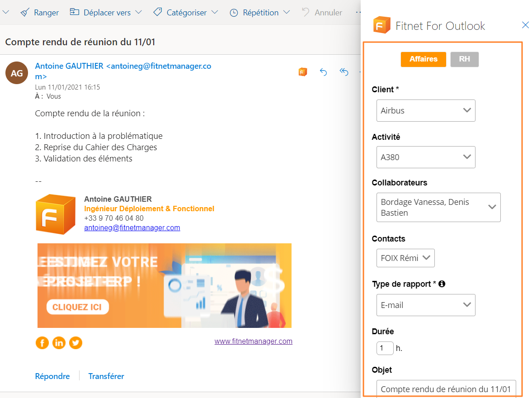The image size is (532, 398).
Task: Close the Fitnet For Outlook panel
Action: pyautogui.click(x=525, y=25)
